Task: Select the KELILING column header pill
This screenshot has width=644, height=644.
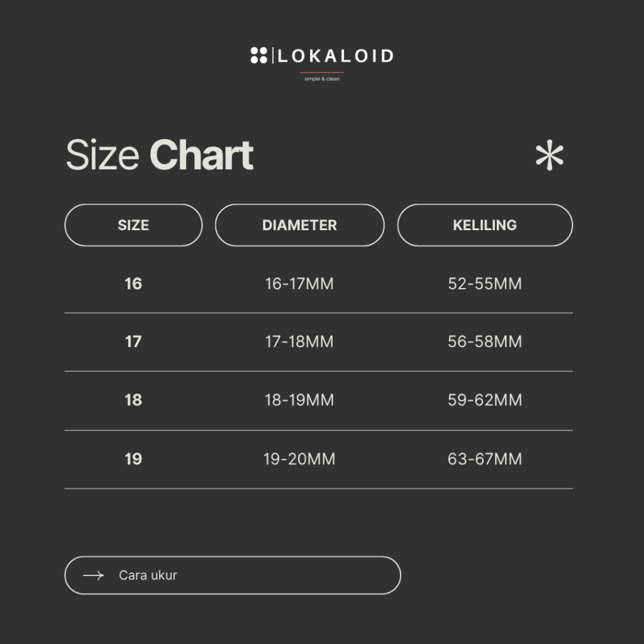Action: tap(485, 225)
